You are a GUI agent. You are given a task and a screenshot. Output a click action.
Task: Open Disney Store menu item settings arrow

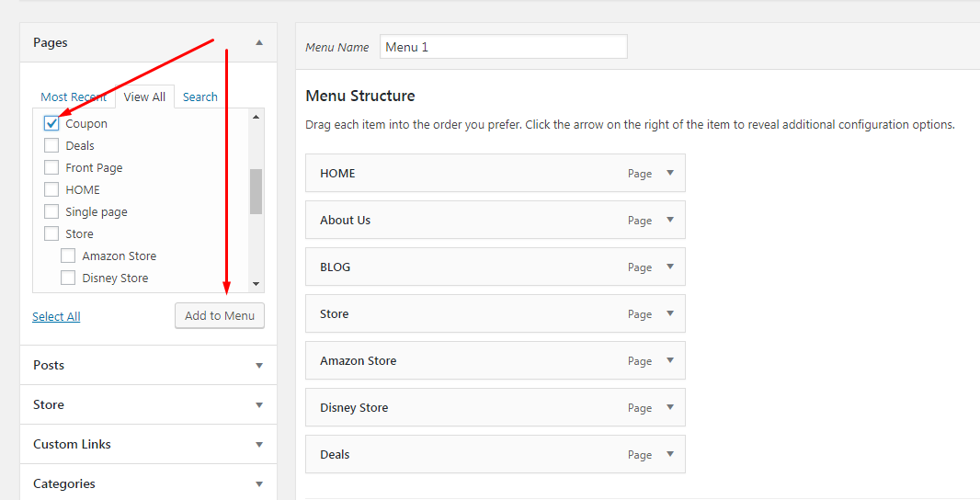tap(670, 407)
